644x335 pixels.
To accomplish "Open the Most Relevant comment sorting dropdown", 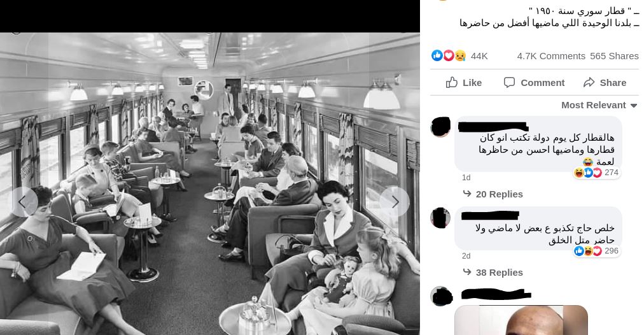I will (599, 105).
